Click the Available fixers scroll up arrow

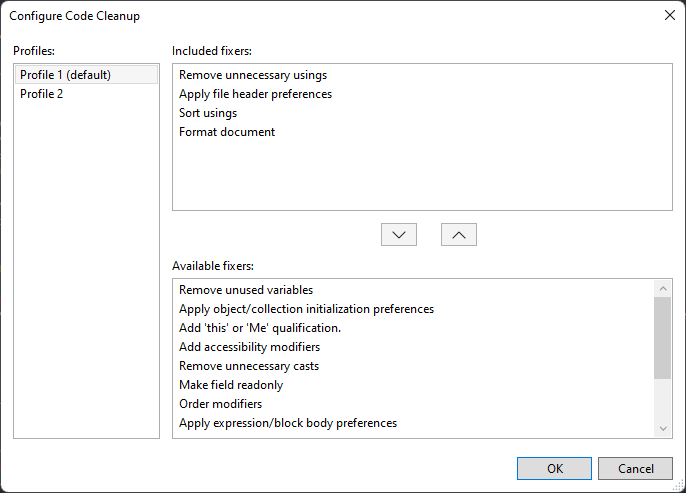coord(663,288)
